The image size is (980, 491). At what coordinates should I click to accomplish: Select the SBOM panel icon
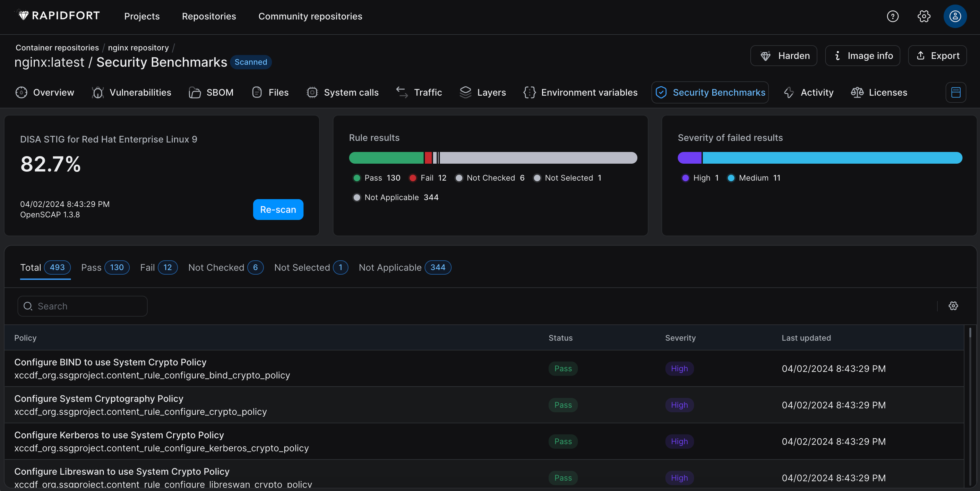[194, 93]
